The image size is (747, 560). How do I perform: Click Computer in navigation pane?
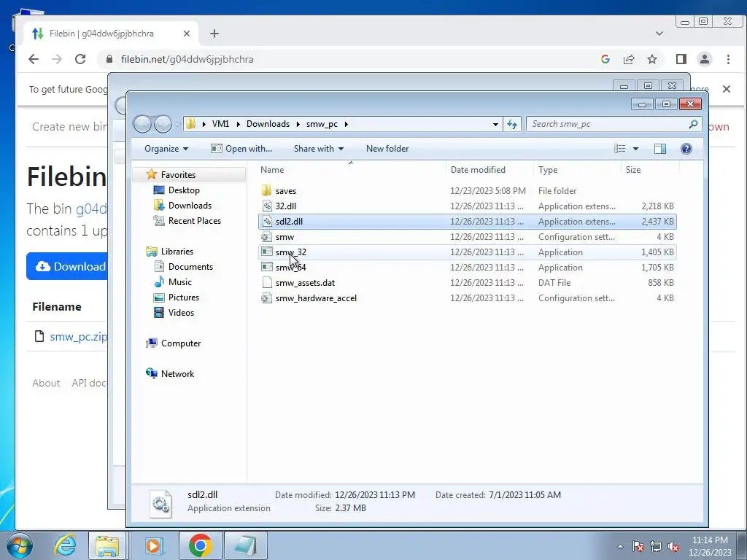click(181, 343)
